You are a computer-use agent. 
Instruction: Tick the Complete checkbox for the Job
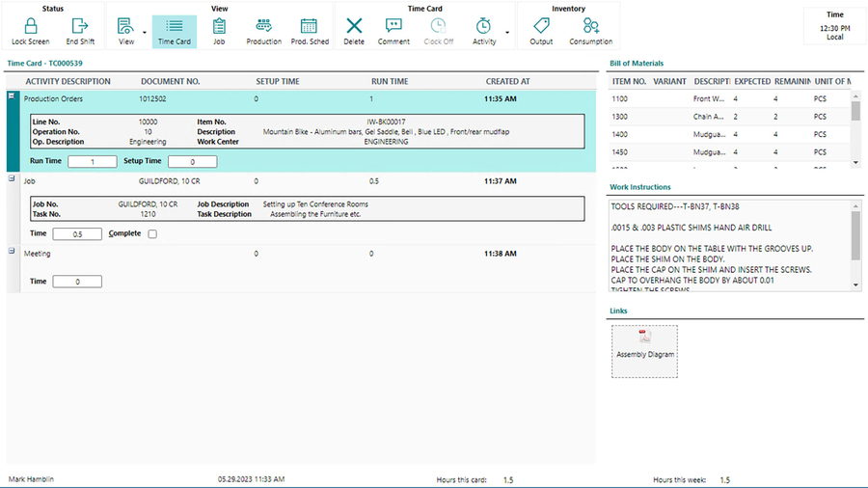coord(152,234)
